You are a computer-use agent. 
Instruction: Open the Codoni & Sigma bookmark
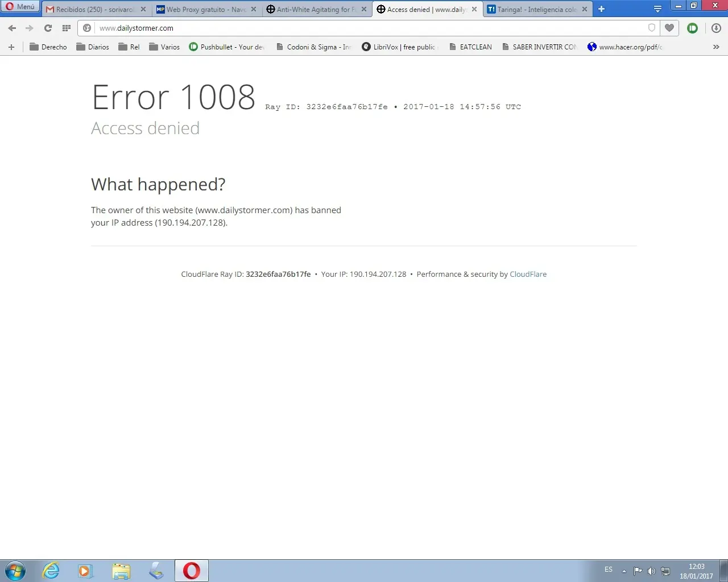point(314,47)
